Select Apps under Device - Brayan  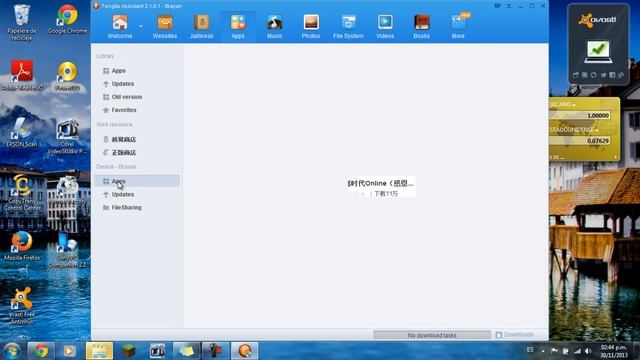tap(137, 181)
